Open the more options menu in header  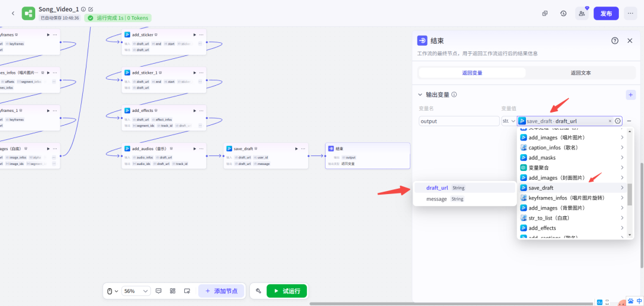[x=630, y=13]
